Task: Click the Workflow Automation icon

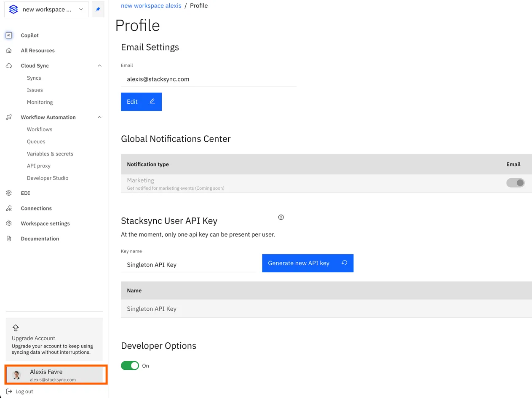Action: tap(9, 117)
